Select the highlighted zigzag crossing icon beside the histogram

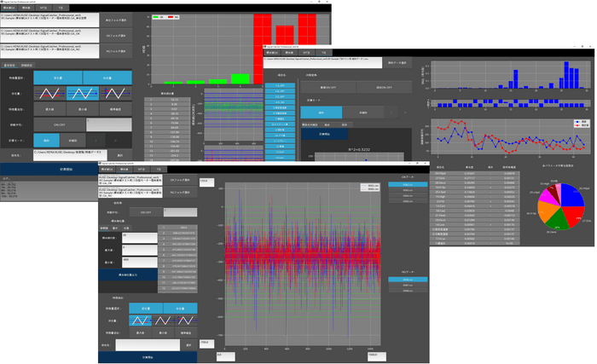click(x=83, y=93)
